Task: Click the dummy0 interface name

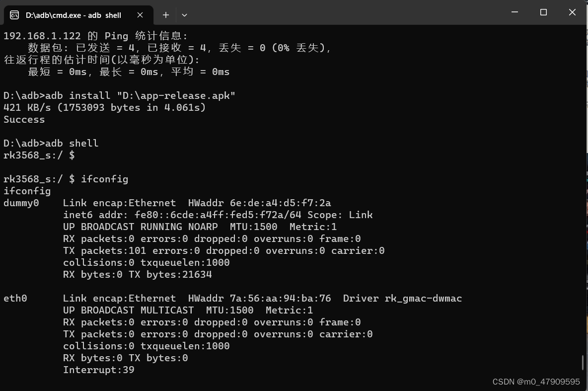Action: (21, 203)
